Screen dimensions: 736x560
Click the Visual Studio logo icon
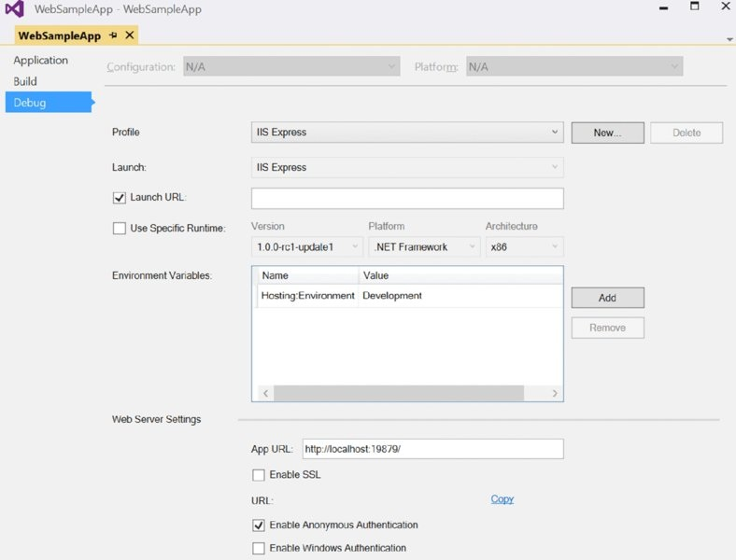coord(15,9)
